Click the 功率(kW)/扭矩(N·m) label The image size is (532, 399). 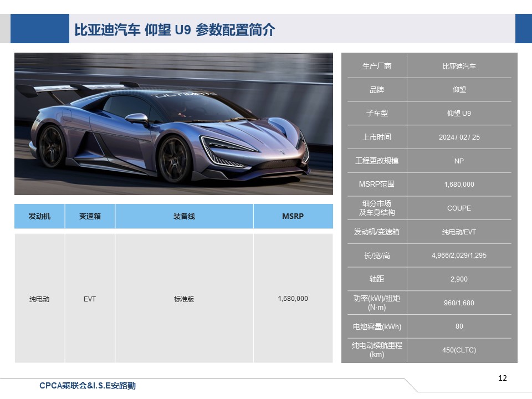coord(377,303)
